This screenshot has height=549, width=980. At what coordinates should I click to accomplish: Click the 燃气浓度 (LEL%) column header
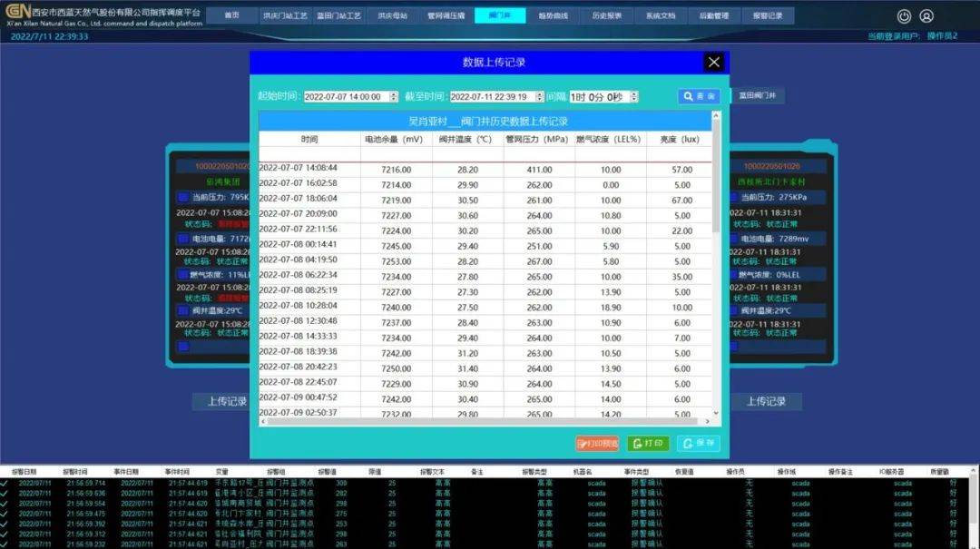tap(609, 140)
